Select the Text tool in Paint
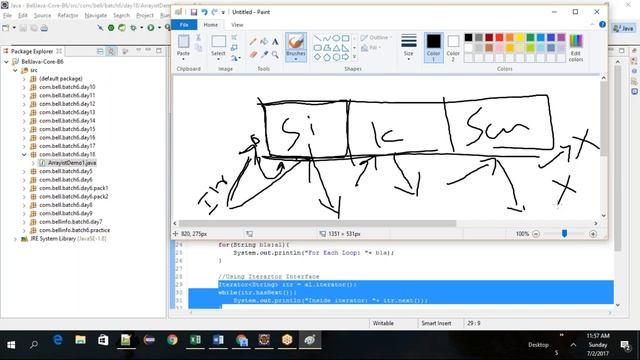Screen dimensions: 640x360 (275, 42)
